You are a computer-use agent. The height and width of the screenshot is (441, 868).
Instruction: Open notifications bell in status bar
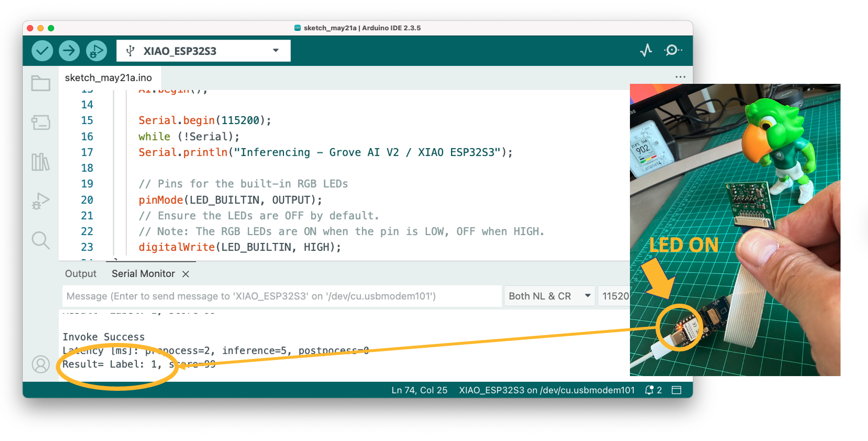click(x=650, y=390)
